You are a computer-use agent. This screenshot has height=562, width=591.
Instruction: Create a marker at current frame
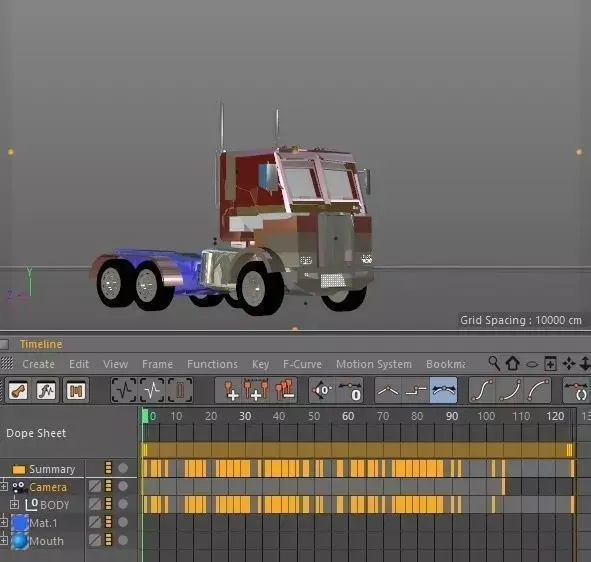point(230,390)
